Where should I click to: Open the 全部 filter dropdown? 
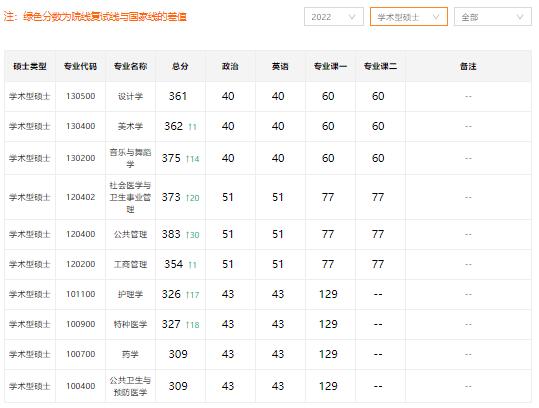click(x=493, y=16)
